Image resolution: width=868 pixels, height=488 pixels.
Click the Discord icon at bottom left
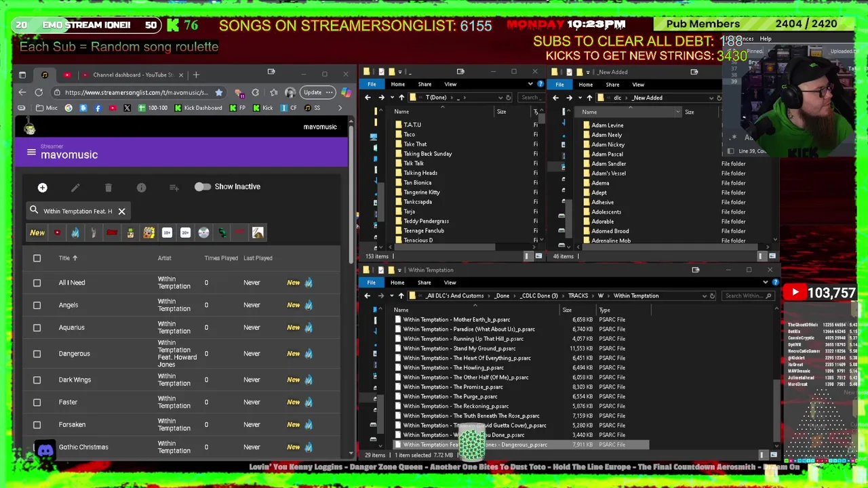pos(45,450)
